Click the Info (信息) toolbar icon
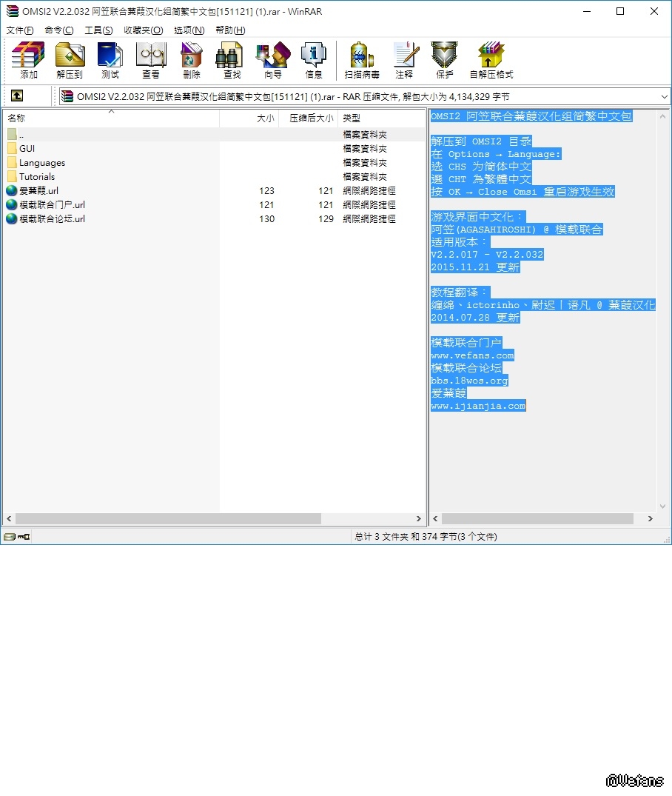This screenshot has height=796, width=672. 314,60
